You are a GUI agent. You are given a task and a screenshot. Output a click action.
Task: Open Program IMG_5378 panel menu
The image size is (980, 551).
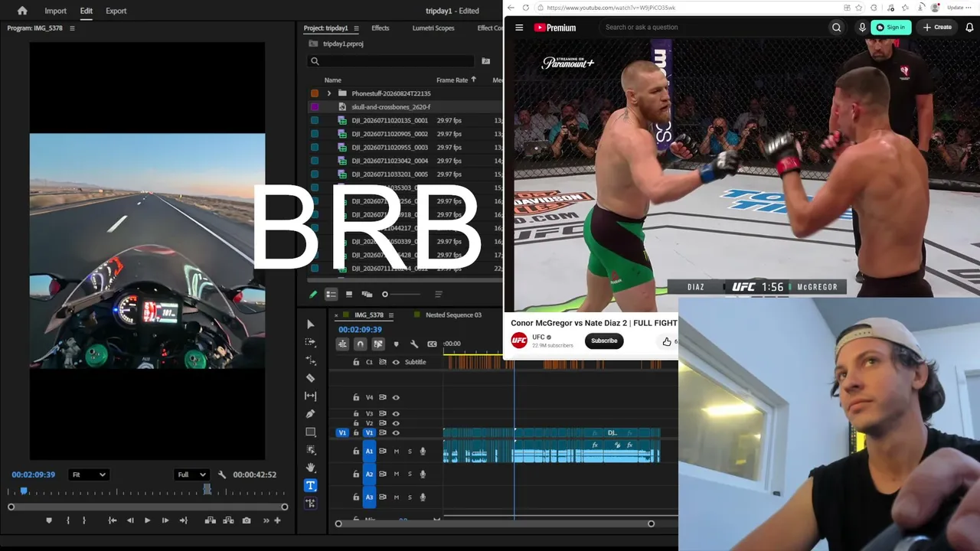pyautogui.click(x=72, y=28)
